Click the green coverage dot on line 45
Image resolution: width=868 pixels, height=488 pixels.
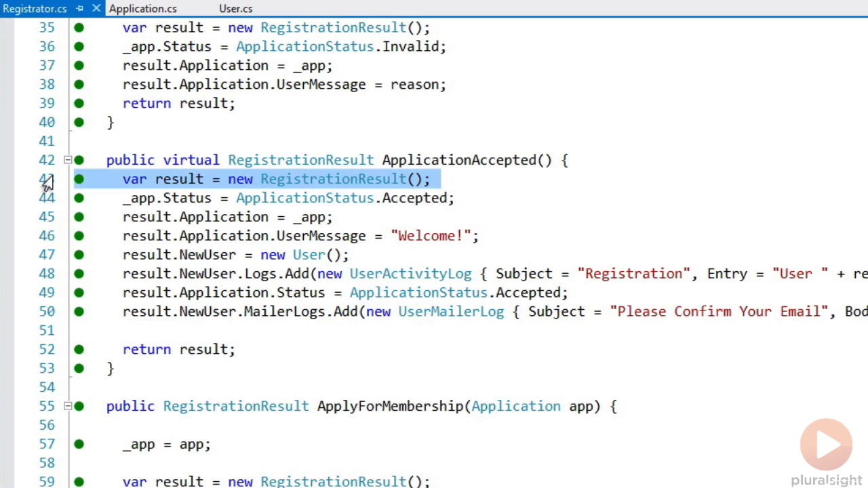click(79, 217)
